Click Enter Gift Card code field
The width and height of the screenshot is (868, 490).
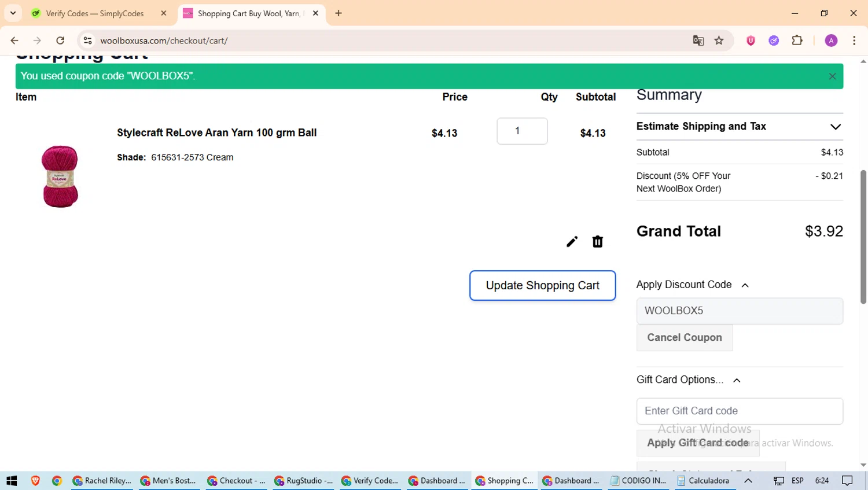740,411
